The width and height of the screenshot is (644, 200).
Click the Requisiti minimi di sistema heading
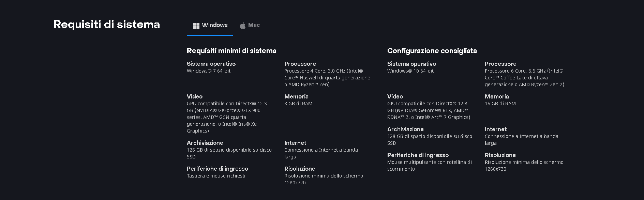coord(231,51)
